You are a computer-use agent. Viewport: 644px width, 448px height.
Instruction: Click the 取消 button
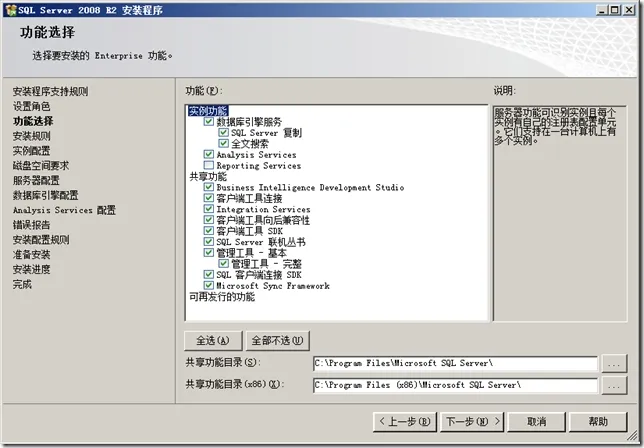click(x=536, y=422)
